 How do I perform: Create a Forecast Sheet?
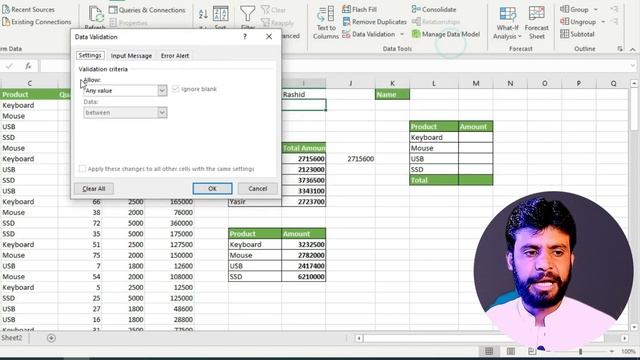(x=536, y=23)
